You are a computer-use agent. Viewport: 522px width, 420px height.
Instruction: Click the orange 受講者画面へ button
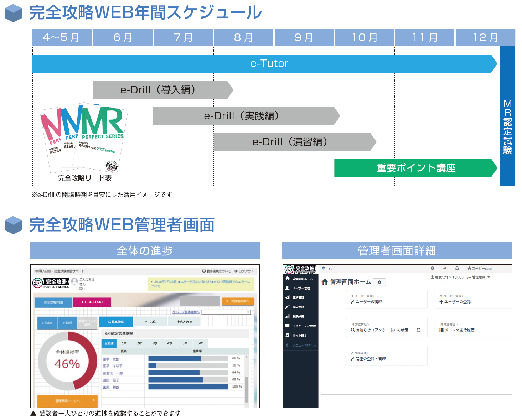pyautogui.click(x=238, y=301)
